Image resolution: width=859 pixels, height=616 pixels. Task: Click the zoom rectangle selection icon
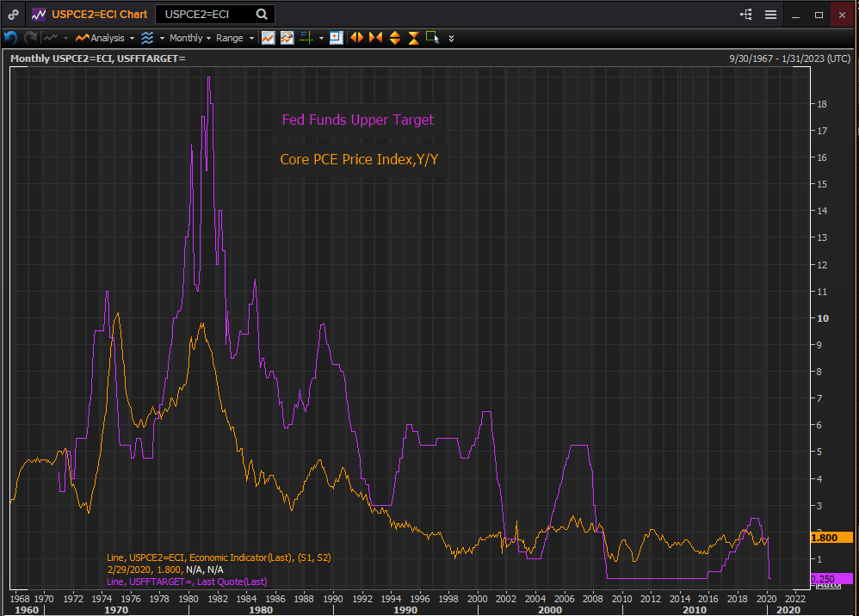pyautogui.click(x=432, y=38)
